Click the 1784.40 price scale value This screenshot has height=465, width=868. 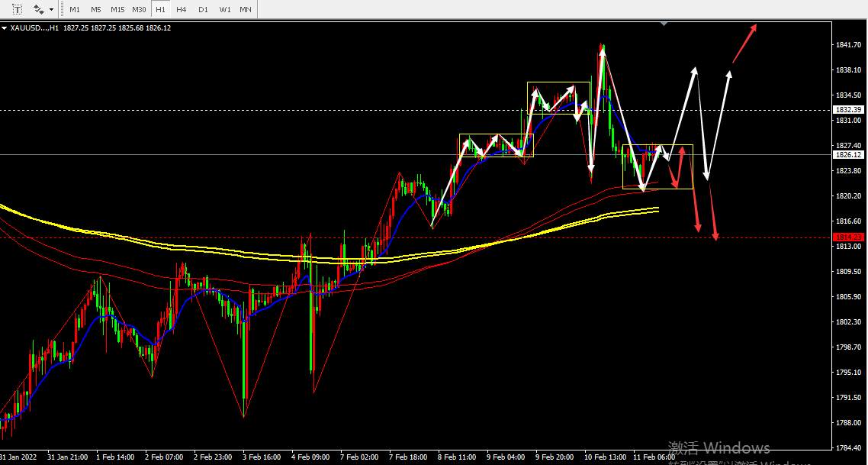pyautogui.click(x=847, y=447)
